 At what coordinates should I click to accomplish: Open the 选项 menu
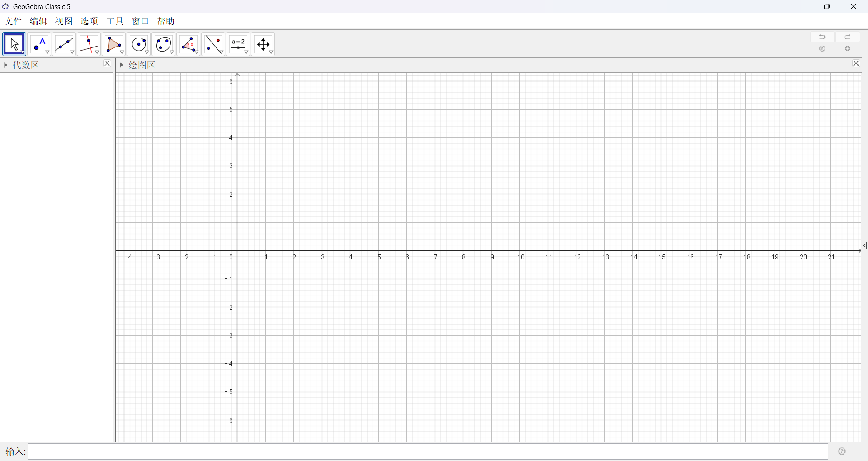pyautogui.click(x=89, y=21)
